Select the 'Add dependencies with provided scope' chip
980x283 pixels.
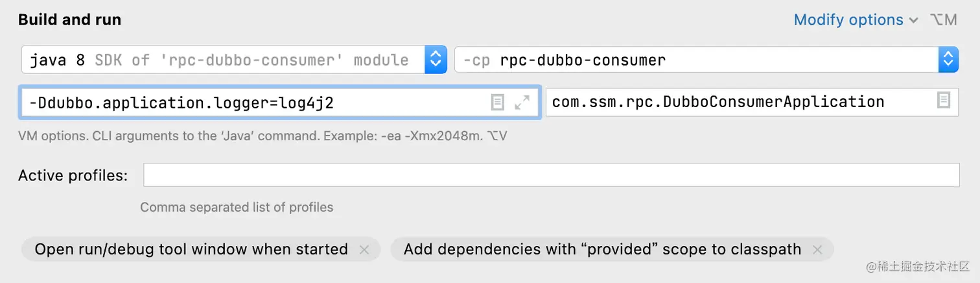coord(612,249)
